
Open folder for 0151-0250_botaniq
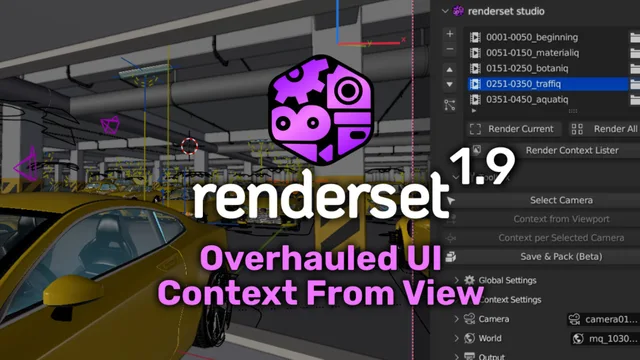point(635,68)
